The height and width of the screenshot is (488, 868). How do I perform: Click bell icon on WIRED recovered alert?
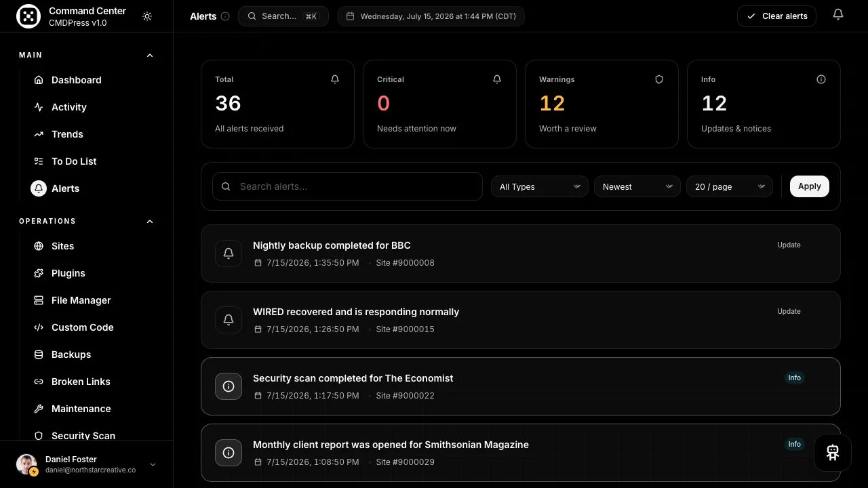pyautogui.click(x=229, y=320)
